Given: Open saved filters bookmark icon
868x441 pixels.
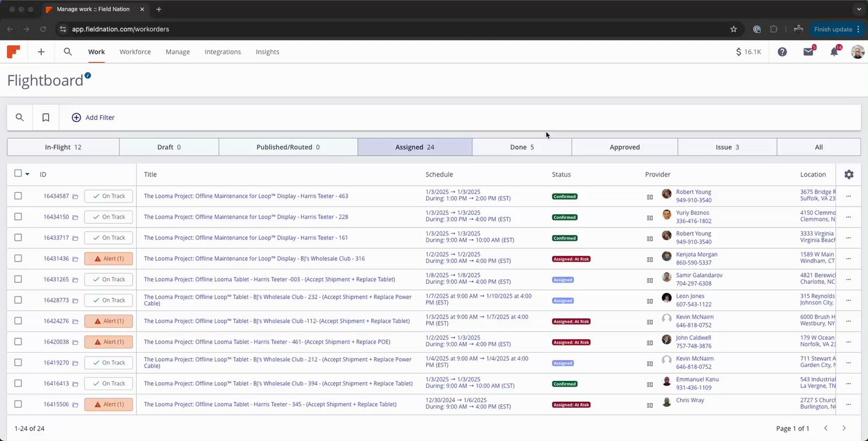Looking at the screenshot, I should click(46, 118).
